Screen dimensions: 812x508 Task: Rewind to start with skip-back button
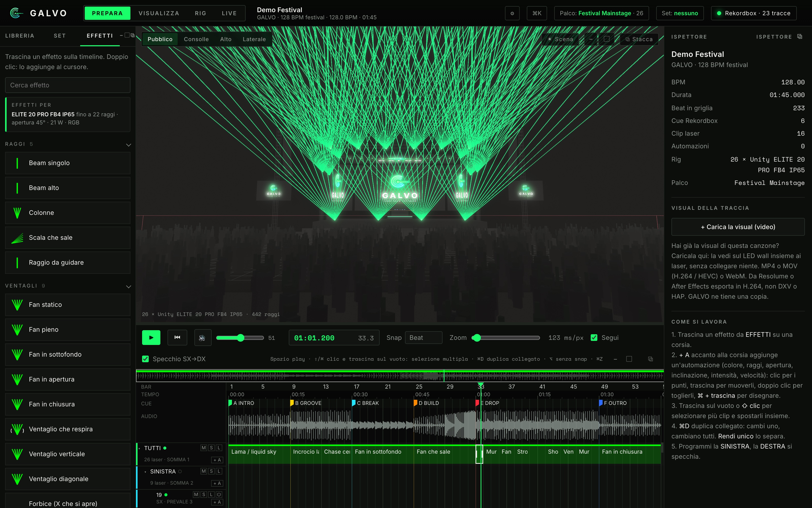point(177,338)
